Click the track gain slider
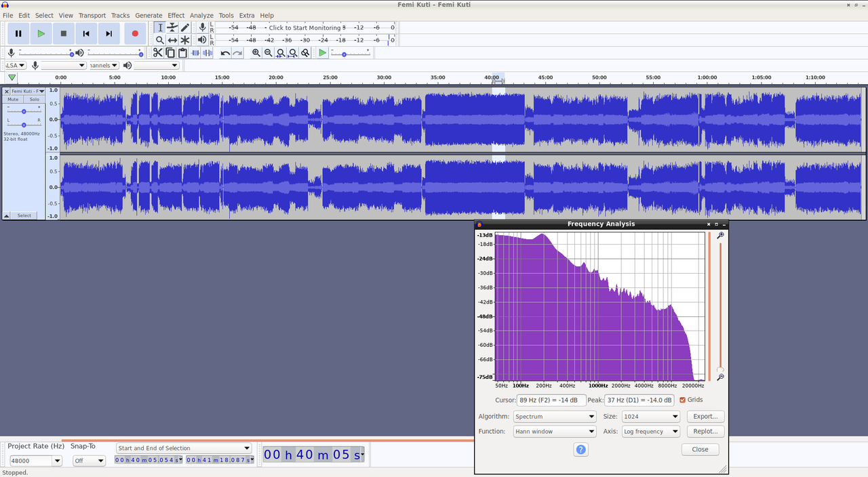Screen dimensions: 868x477 coord(24,111)
